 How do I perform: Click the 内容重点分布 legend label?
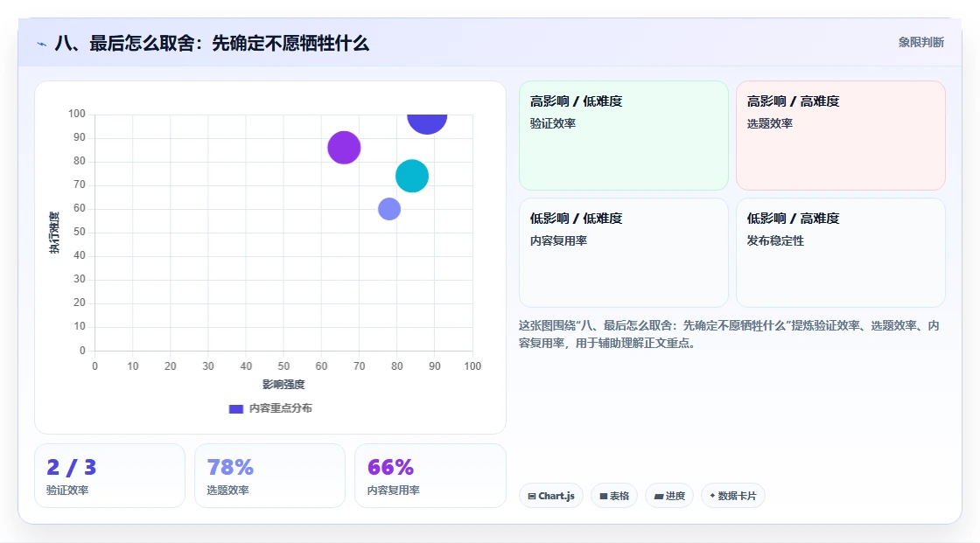click(280, 408)
